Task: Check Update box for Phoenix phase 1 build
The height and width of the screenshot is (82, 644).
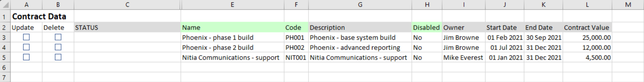Action: [26, 37]
